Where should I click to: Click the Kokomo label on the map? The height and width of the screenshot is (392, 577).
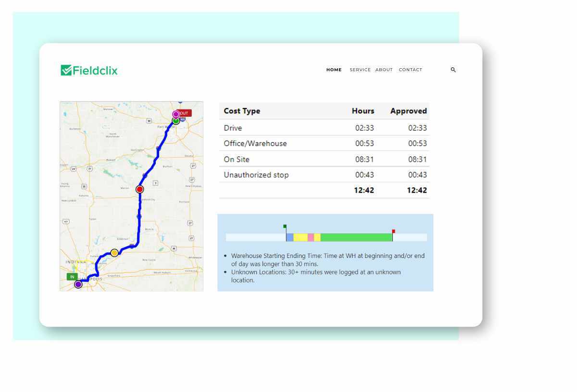click(83, 196)
